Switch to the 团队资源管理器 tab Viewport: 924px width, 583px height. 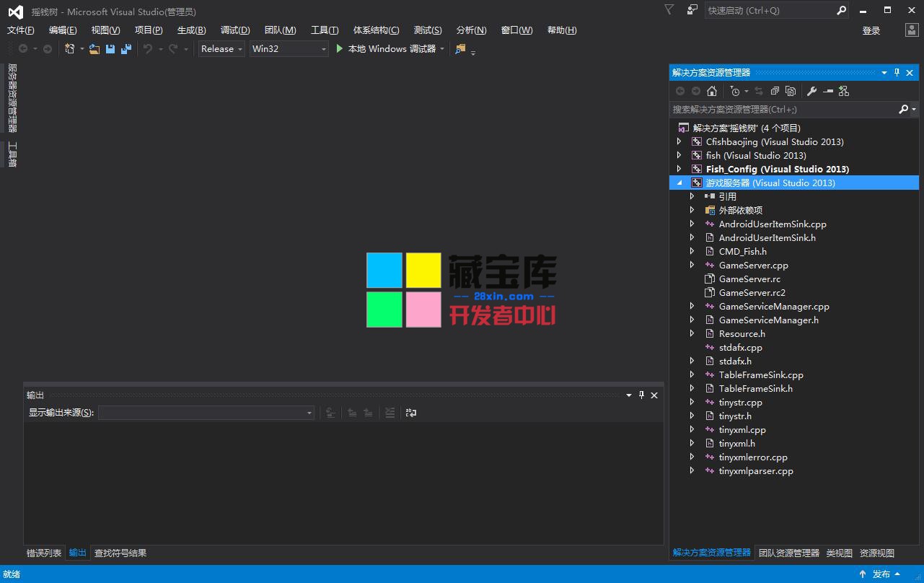click(x=789, y=553)
